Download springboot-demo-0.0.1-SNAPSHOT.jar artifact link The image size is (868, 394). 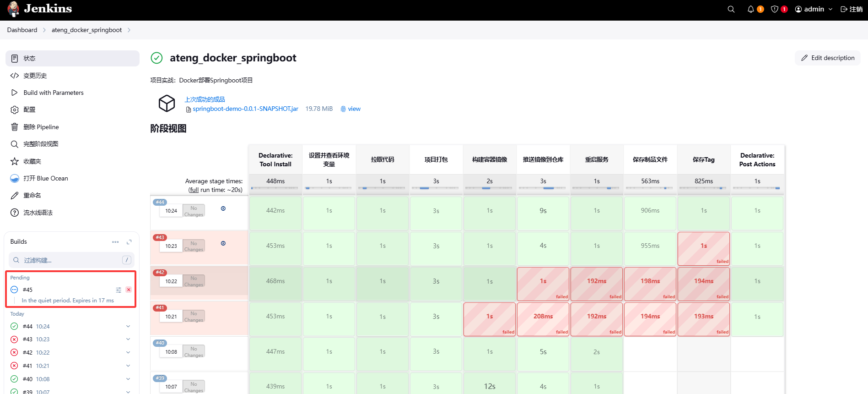point(245,109)
